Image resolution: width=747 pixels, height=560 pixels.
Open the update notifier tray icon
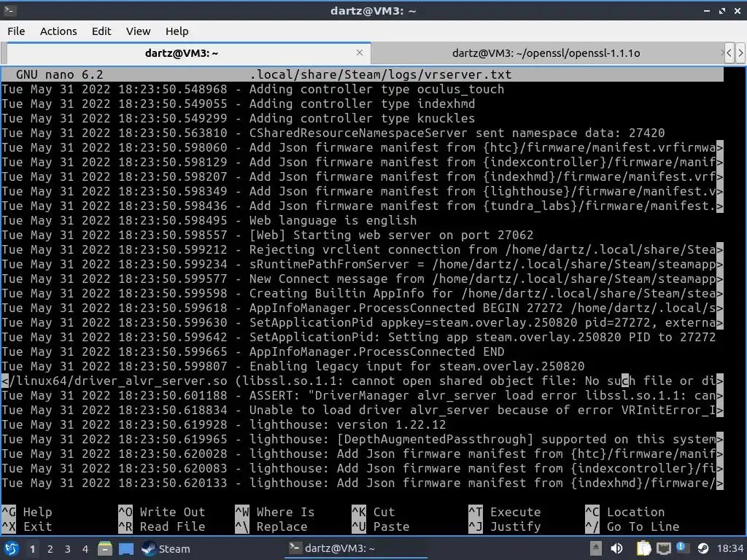click(x=681, y=548)
